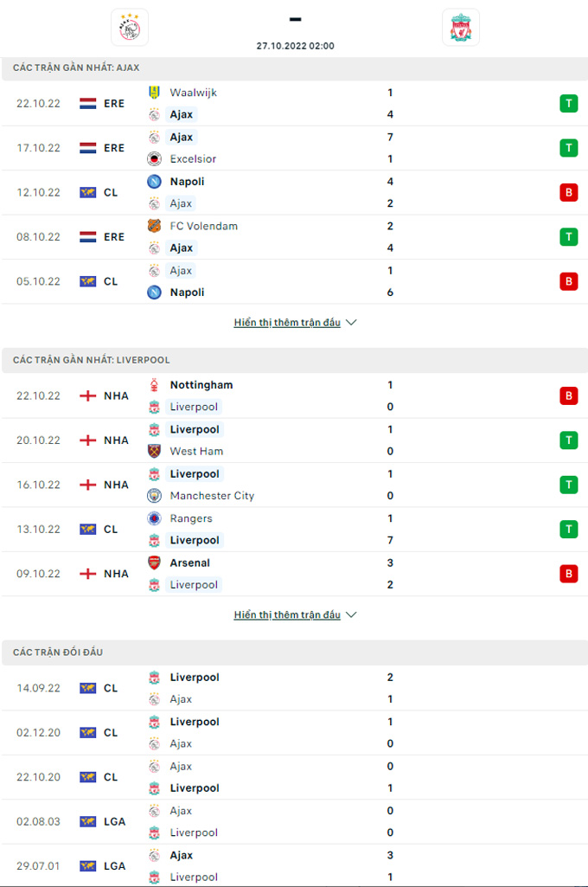Click the FC Volendam team logo

(x=154, y=226)
